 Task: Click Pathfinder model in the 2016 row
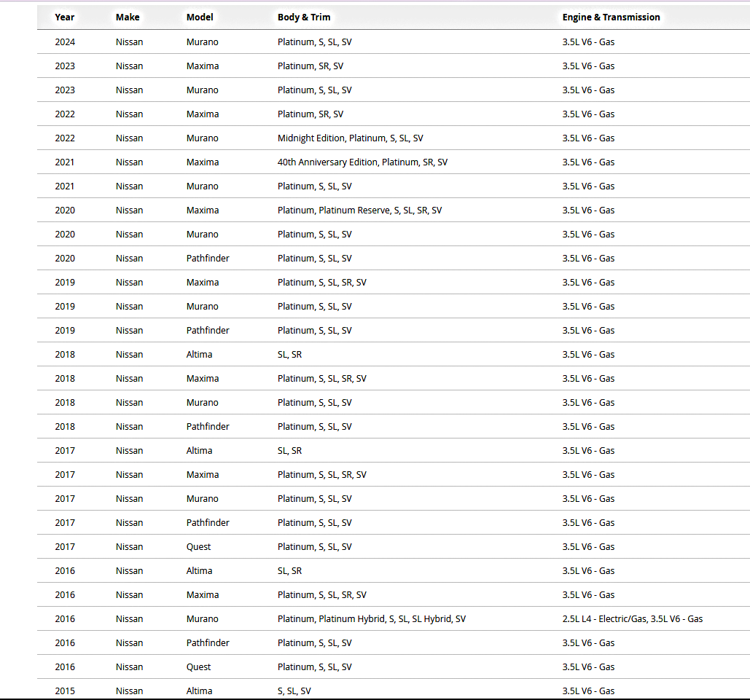tap(208, 643)
